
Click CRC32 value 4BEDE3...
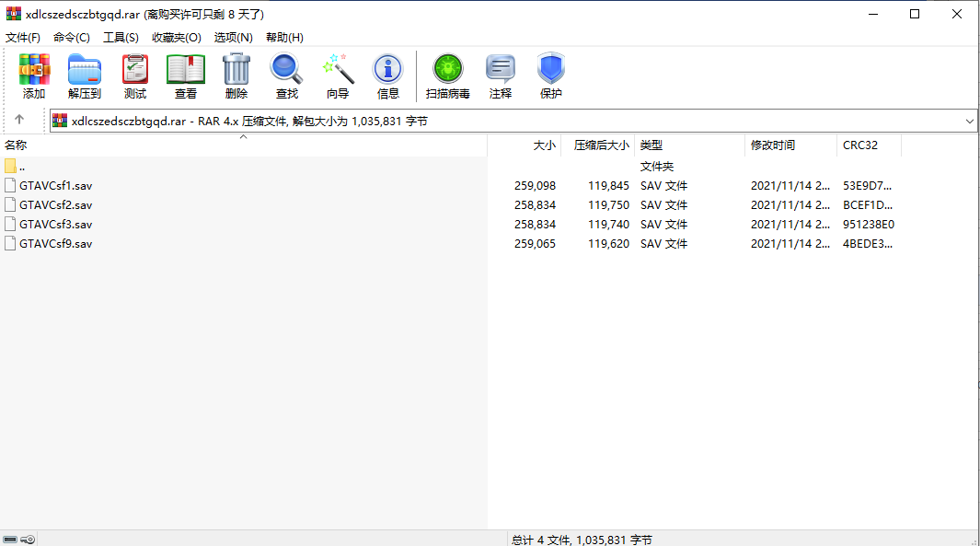point(868,244)
